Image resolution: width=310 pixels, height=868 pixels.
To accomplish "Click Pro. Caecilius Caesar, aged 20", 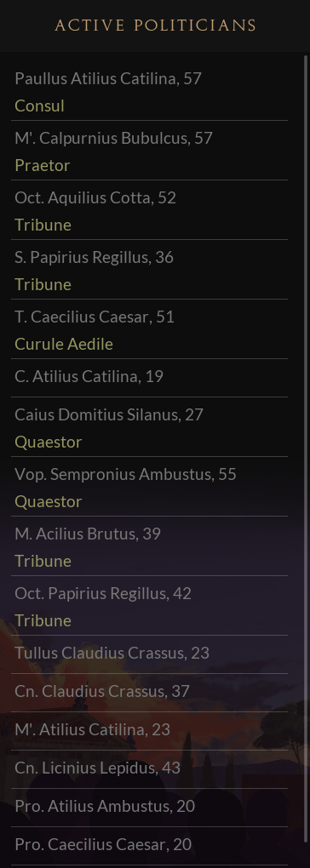I will tap(150, 846).
